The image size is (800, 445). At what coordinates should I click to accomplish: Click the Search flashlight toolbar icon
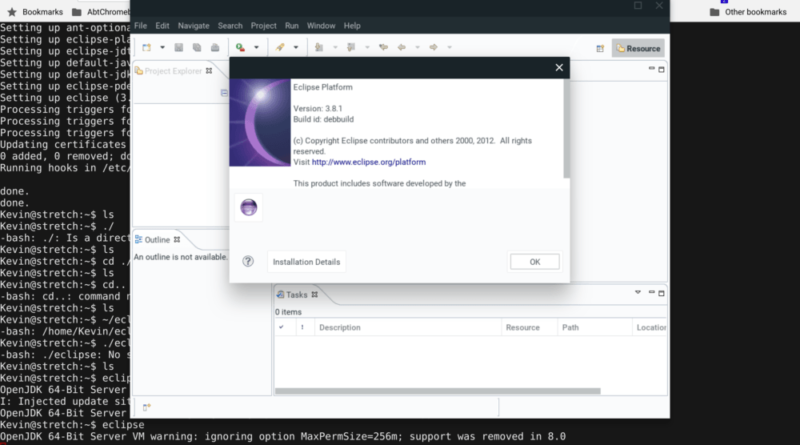280,47
